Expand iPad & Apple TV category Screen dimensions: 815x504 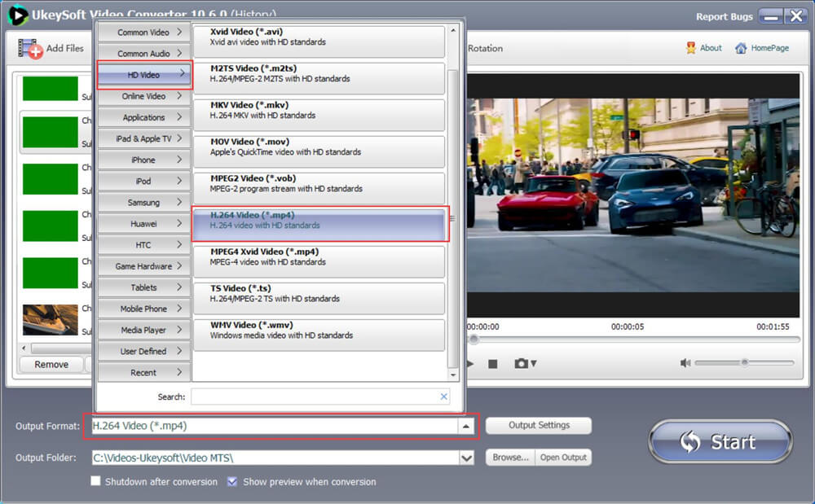143,138
